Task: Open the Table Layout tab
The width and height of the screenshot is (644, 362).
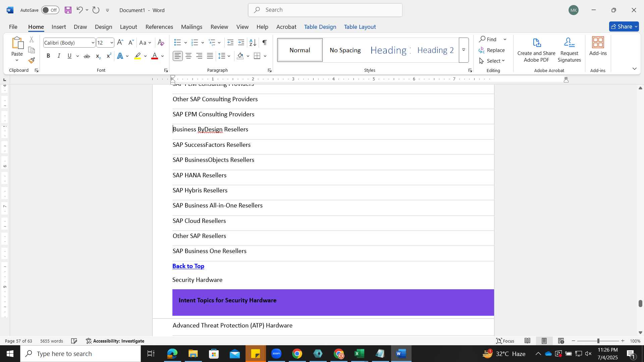Action: point(360,27)
